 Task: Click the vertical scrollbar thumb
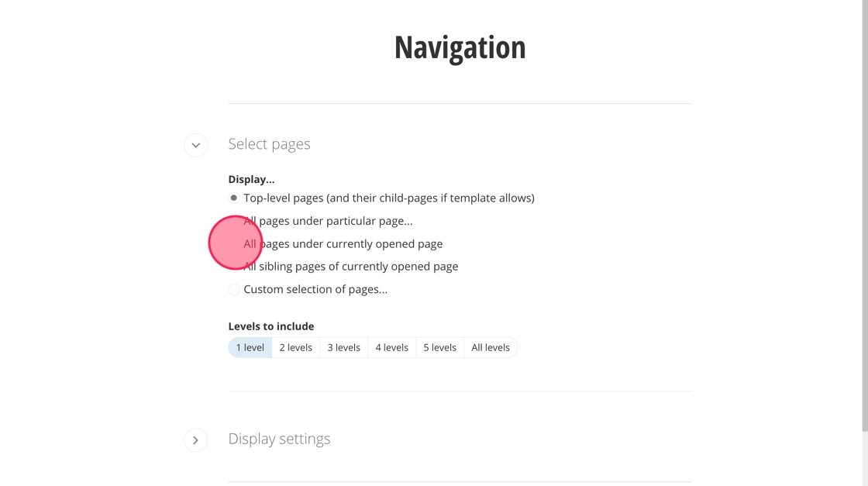click(865, 217)
